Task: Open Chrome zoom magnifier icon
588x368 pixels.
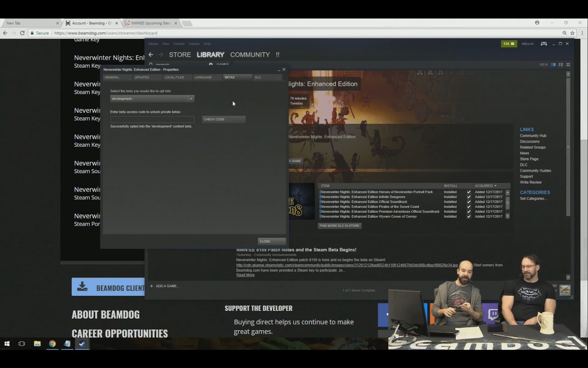Action: [564, 33]
